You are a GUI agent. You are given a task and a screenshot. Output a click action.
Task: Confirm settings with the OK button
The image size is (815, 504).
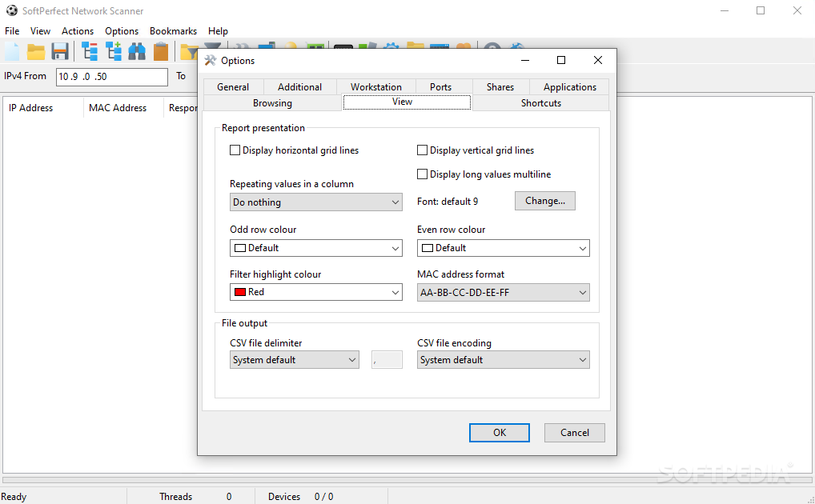coord(499,432)
